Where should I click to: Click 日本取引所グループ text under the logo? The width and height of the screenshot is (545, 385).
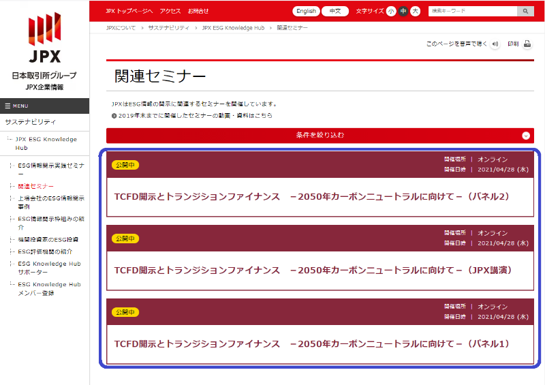pyautogui.click(x=44, y=75)
